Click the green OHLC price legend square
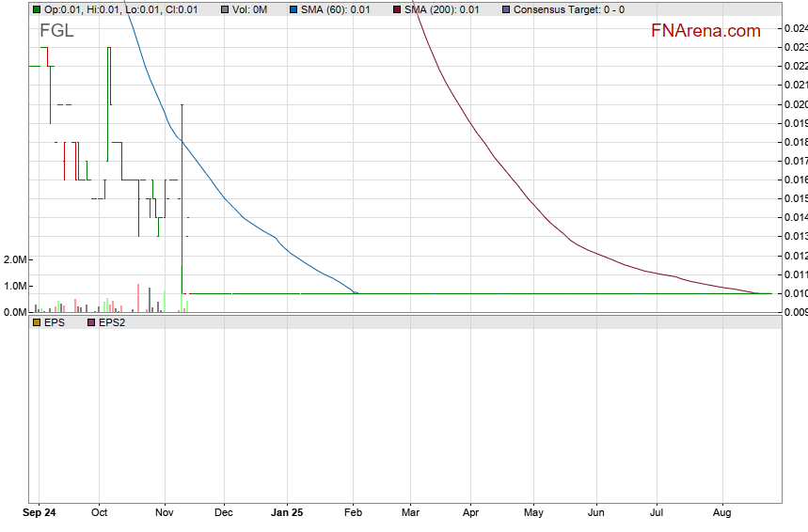This screenshot has height=532, width=808. click(37, 9)
